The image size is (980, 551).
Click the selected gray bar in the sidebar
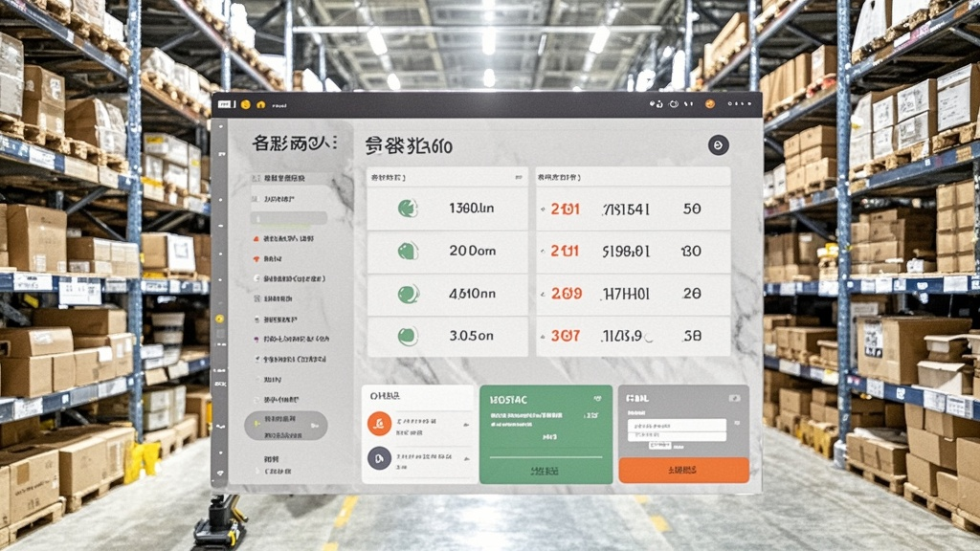[287, 218]
